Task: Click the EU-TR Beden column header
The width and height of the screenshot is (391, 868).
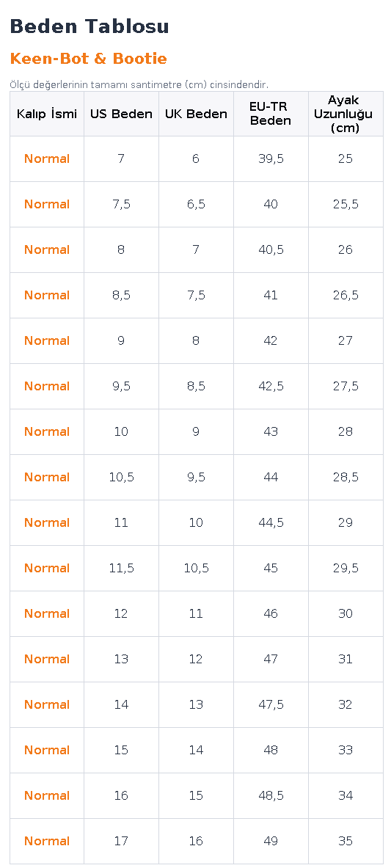Action: 271,114
